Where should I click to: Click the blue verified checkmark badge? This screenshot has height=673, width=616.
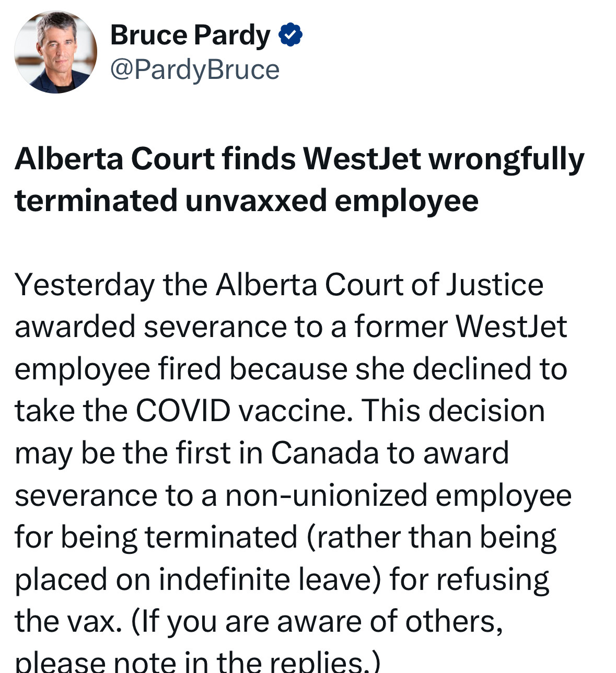click(290, 35)
